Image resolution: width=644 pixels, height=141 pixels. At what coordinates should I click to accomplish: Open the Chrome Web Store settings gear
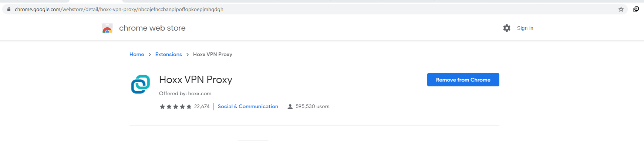(507, 28)
